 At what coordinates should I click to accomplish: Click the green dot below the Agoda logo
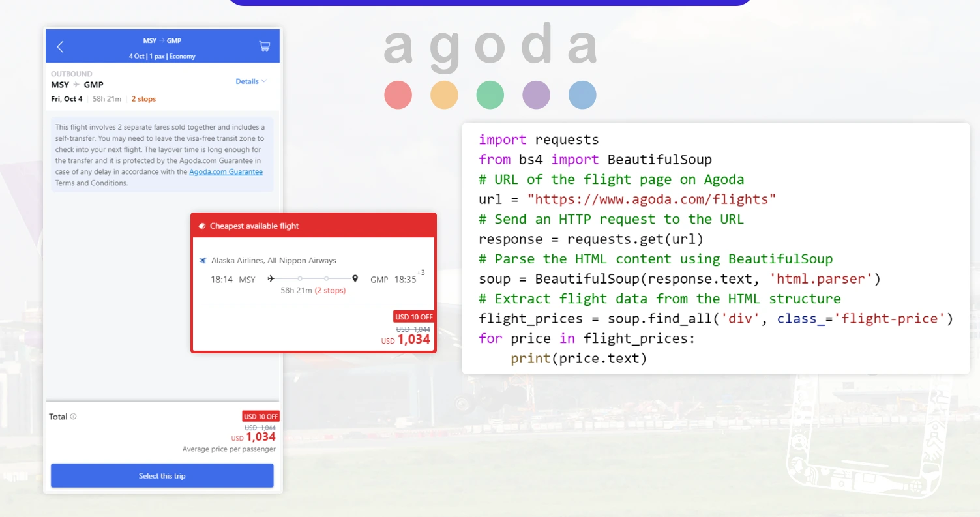(490, 95)
